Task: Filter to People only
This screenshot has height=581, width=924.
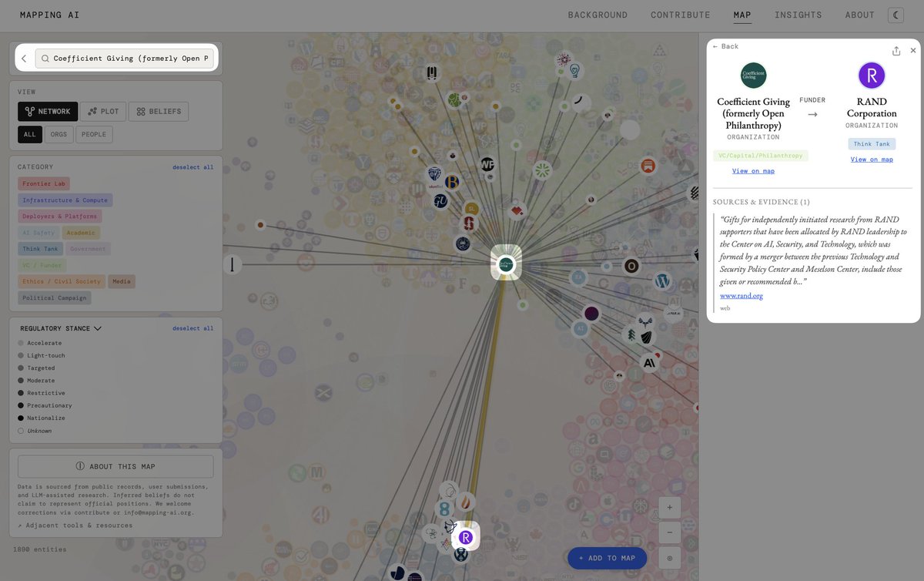Action: tap(94, 134)
